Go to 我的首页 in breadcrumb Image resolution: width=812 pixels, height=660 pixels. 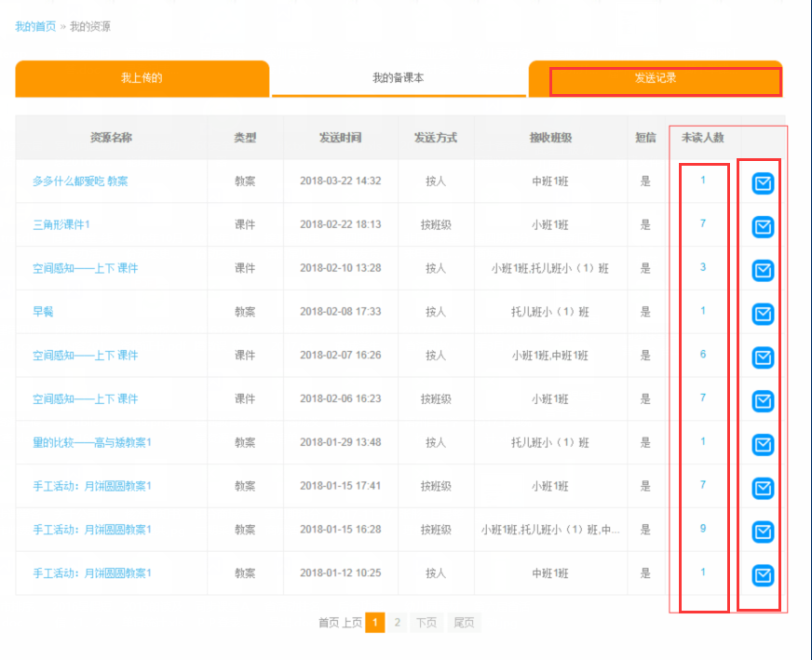35,27
